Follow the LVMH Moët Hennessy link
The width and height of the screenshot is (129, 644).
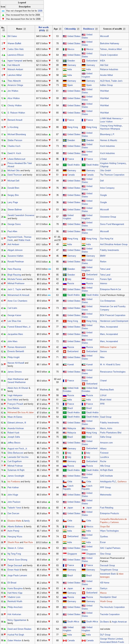coord(111,119)
